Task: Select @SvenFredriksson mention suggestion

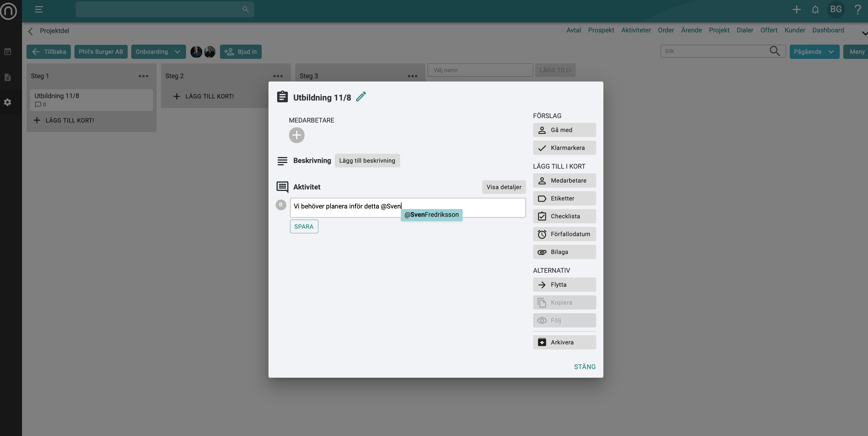Action: pyautogui.click(x=431, y=215)
